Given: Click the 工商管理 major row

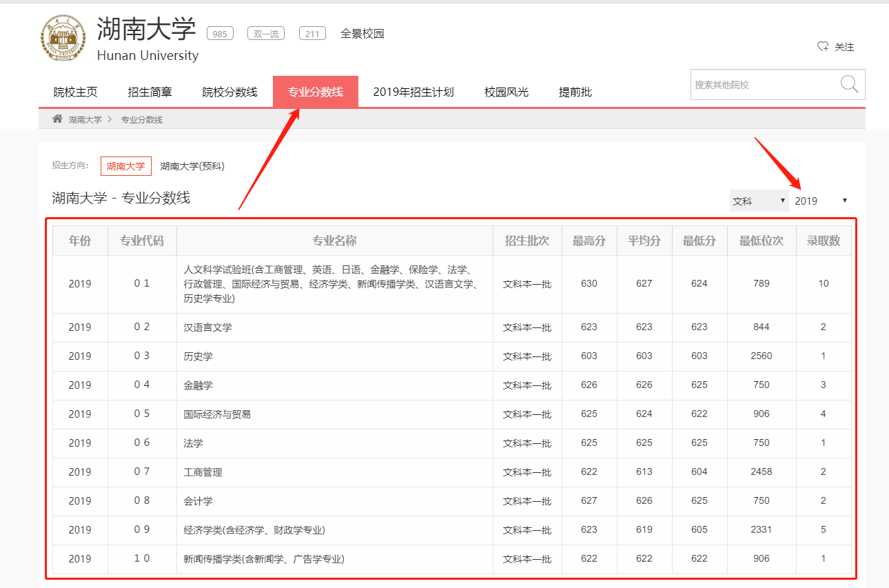Looking at the screenshot, I should (452, 472).
